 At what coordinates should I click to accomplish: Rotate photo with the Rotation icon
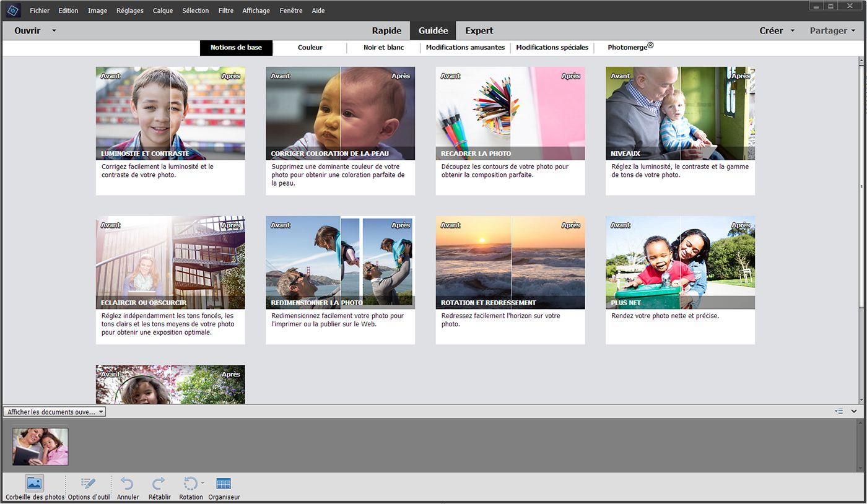(190, 483)
